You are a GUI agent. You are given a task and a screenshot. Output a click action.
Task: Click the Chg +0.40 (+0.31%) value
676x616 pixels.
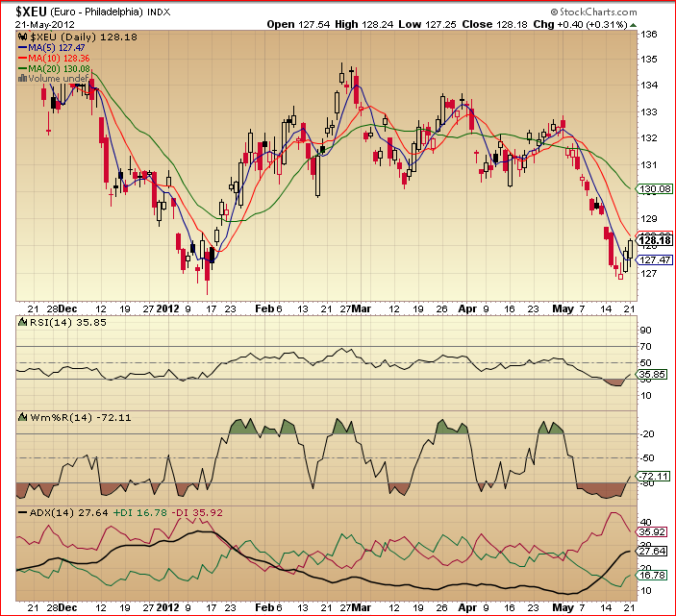[x=580, y=25]
